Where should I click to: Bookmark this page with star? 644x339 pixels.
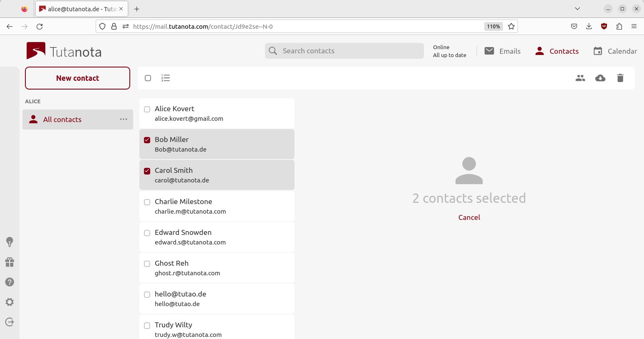point(511,26)
